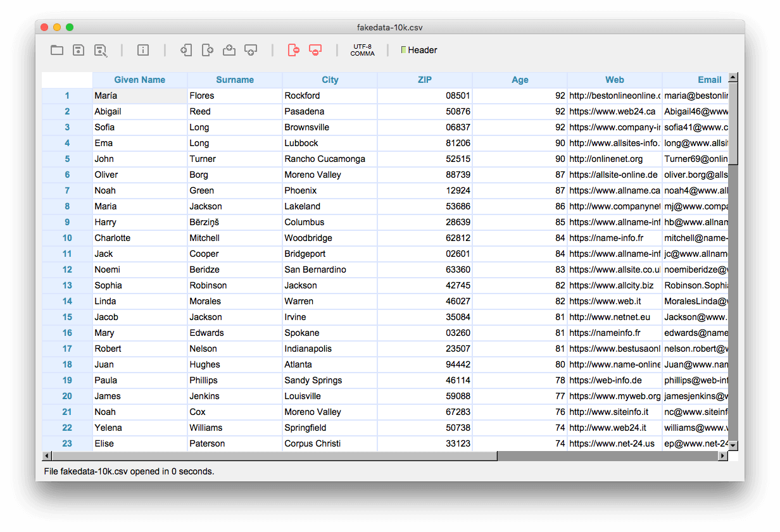Select the cell with email noemiberidze@
780x532 pixels.
[x=695, y=269]
